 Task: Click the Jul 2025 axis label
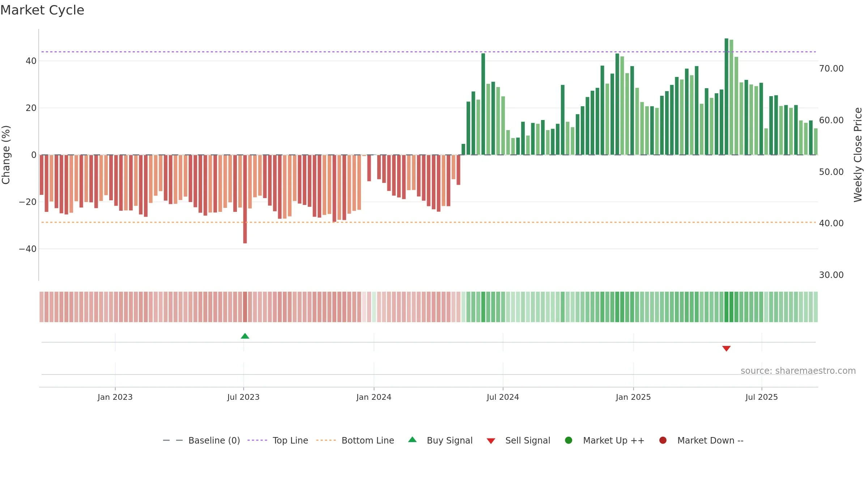(762, 397)
